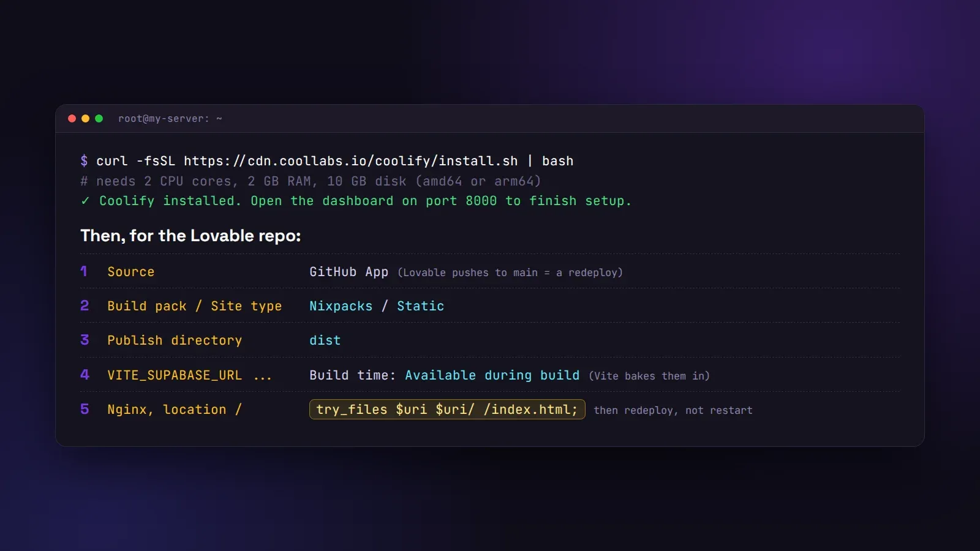The height and width of the screenshot is (551, 980).
Task: Click the '$' prompt symbol before curl
Action: click(85, 161)
